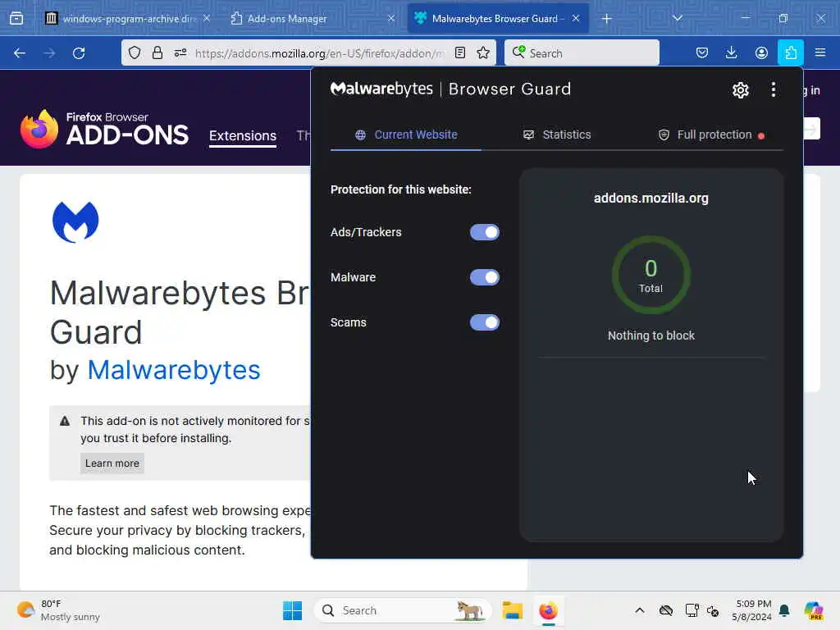Turn off Scams protection switch
This screenshot has height=630, width=840.
pos(484,322)
